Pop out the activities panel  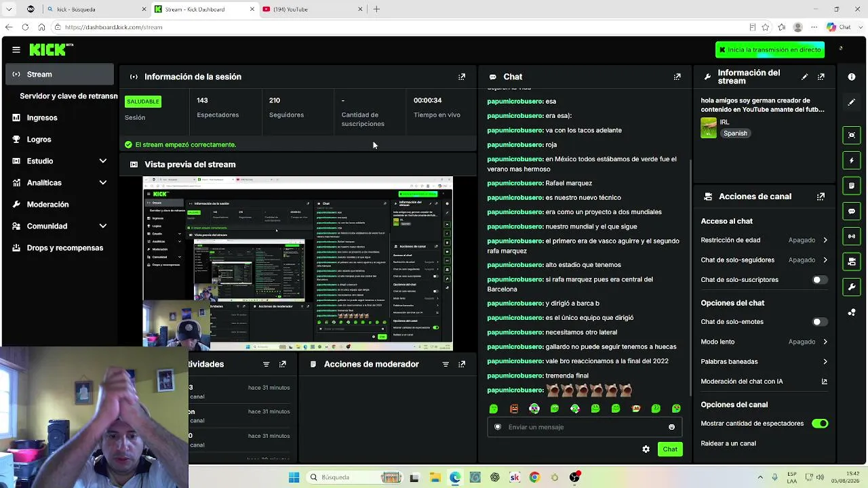tap(283, 364)
